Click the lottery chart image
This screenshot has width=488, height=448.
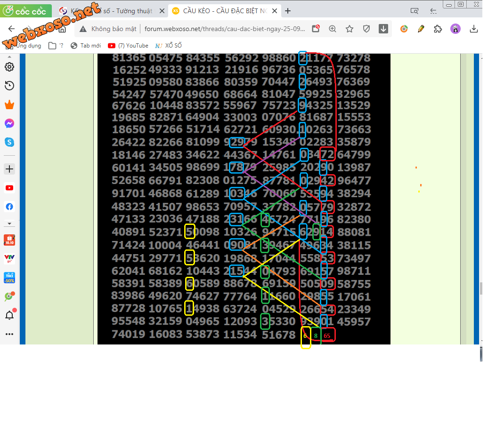coord(244,199)
